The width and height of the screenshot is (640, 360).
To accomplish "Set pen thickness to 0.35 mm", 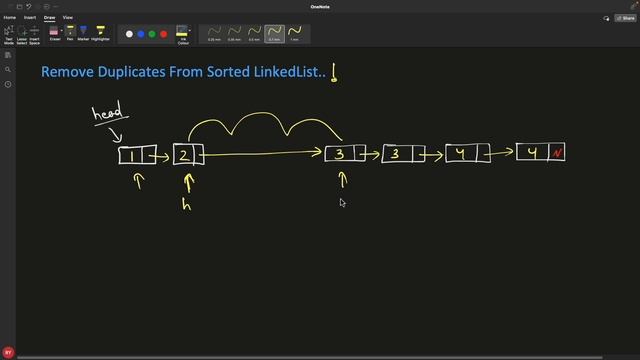I will (x=234, y=33).
